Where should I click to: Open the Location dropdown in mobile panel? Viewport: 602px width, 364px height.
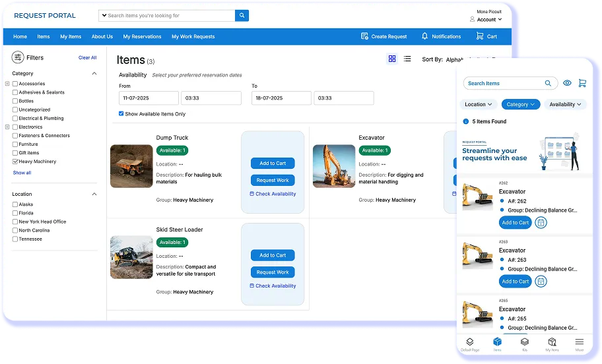click(479, 104)
